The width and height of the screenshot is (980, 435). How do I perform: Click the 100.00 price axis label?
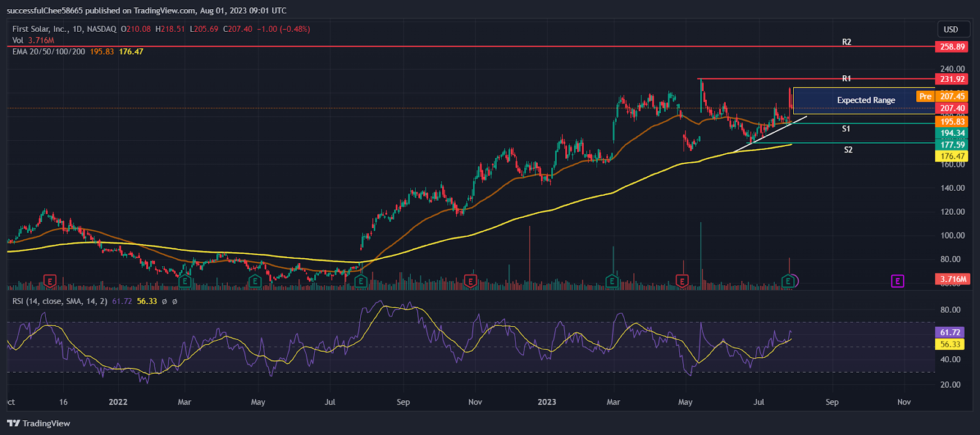[952, 236]
